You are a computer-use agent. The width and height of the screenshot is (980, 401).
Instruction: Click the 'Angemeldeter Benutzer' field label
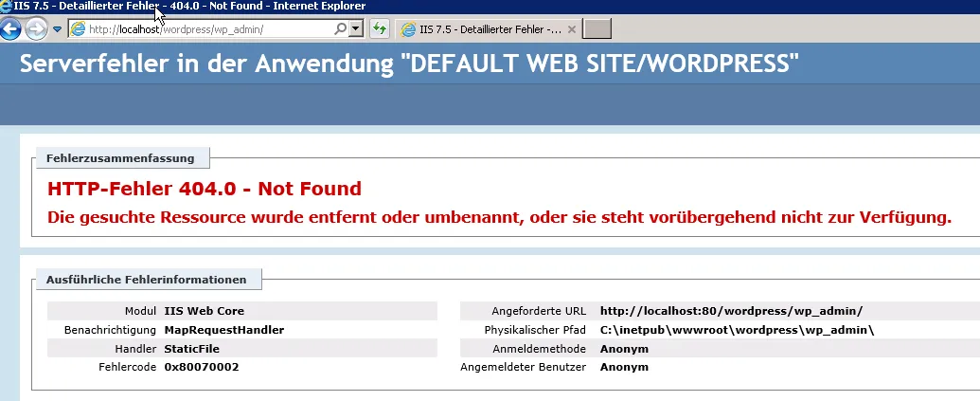pyautogui.click(x=523, y=367)
